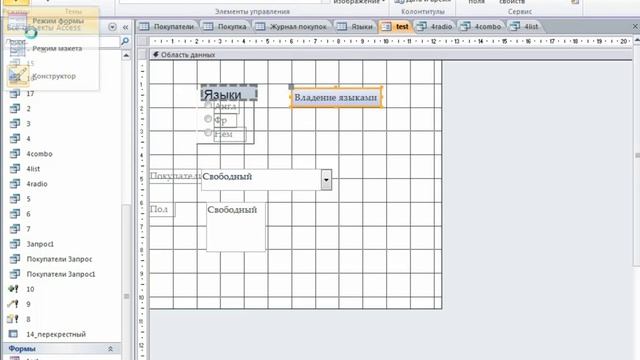Switch to the Покупка tab

225,27
